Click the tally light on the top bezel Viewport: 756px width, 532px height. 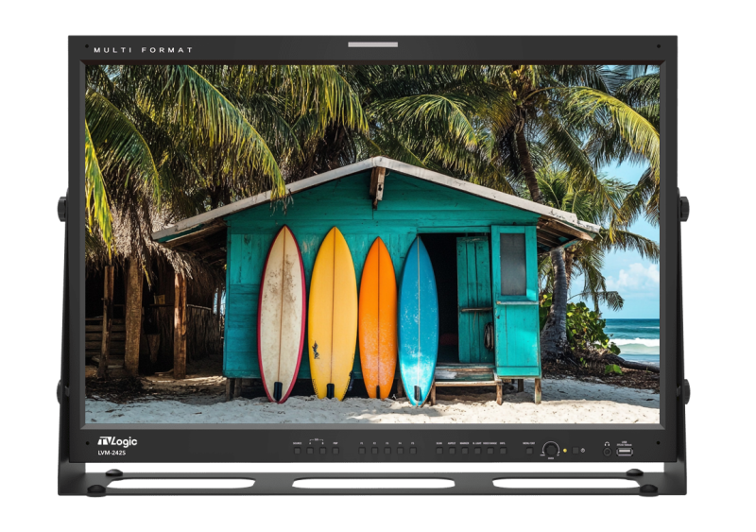[x=372, y=43]
